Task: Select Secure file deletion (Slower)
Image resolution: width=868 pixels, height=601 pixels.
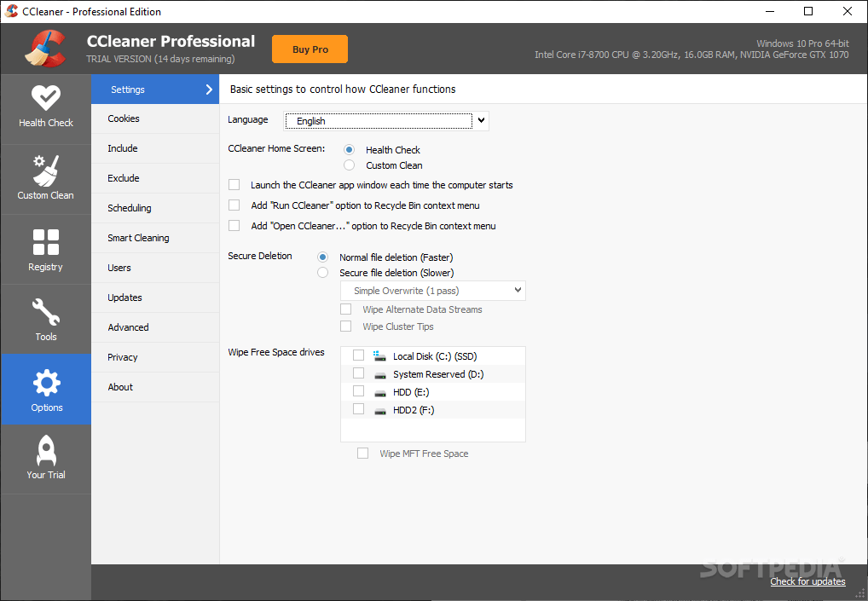Action: [x=322, y=272]
